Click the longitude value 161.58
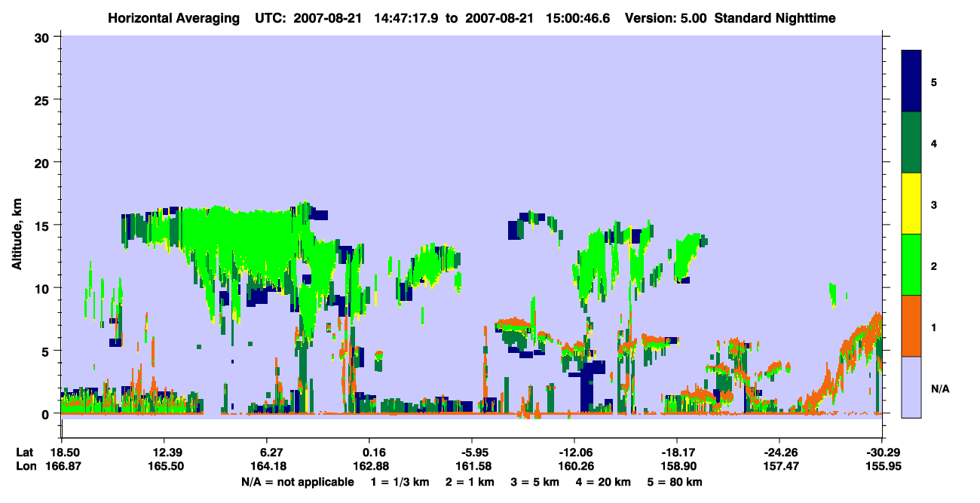Screen dimensions: 980x503 (472, 466)
